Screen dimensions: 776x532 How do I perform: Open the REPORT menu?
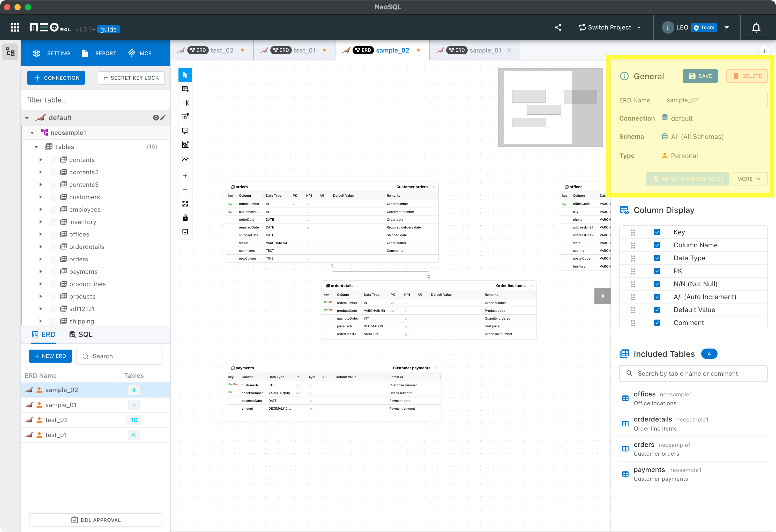[99, 53]
